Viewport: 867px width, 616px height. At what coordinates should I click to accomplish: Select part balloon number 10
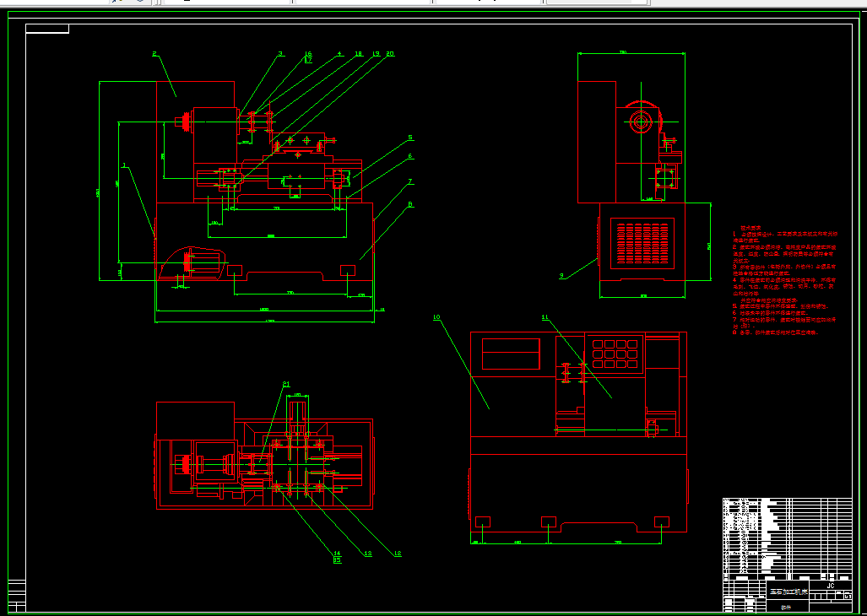tap(436, 317)
